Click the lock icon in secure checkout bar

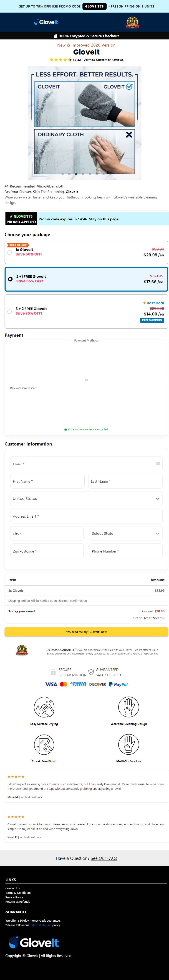(x=56, y=36)
